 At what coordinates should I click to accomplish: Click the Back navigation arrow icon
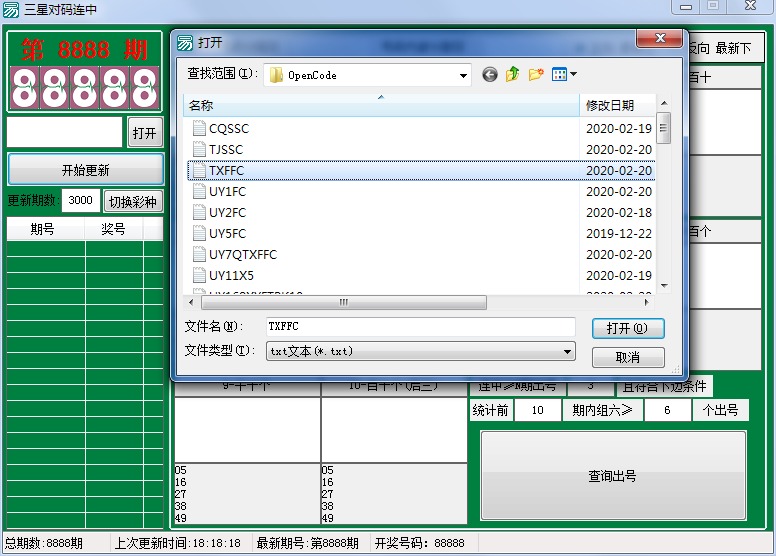pos(489,75)
